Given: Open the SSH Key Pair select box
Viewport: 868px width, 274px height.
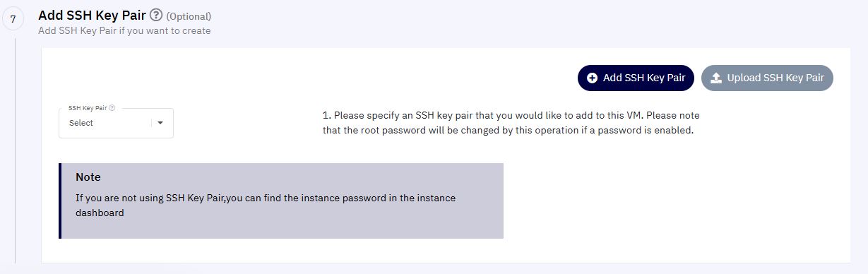Looking at the screenshot, I should click(x=116, y=123).
